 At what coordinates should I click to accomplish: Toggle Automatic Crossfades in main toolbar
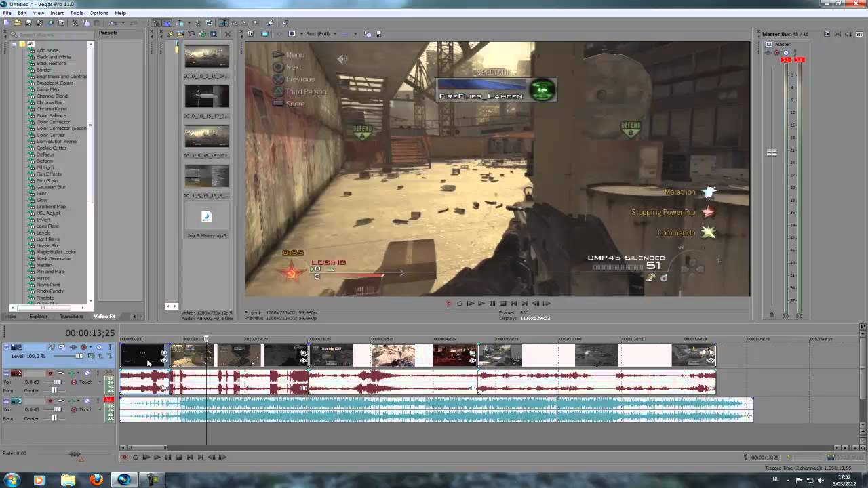(x=166, y=23)
